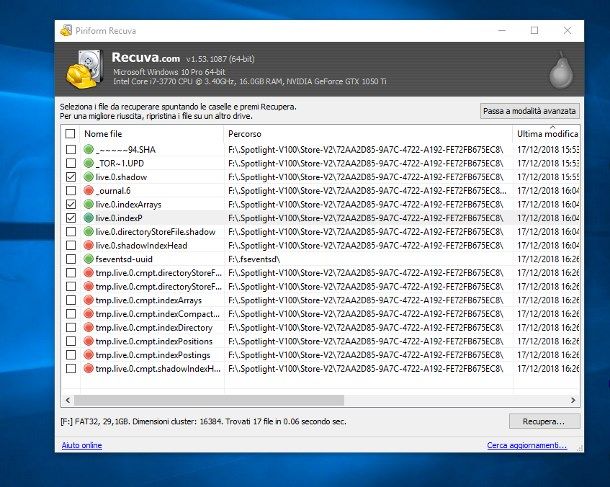This screenshot has width=610, height=487.
Task: Check the _~~~~~94.SHA file checkbox
Action: tap(71, 149)
